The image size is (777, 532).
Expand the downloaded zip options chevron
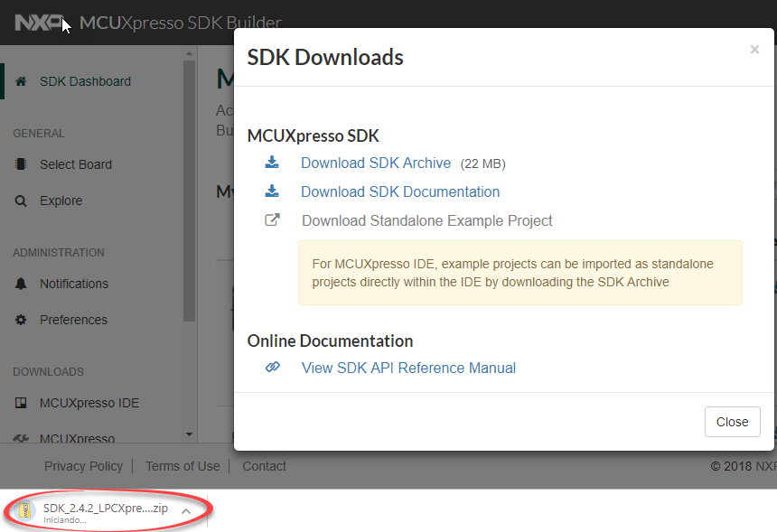186,510
